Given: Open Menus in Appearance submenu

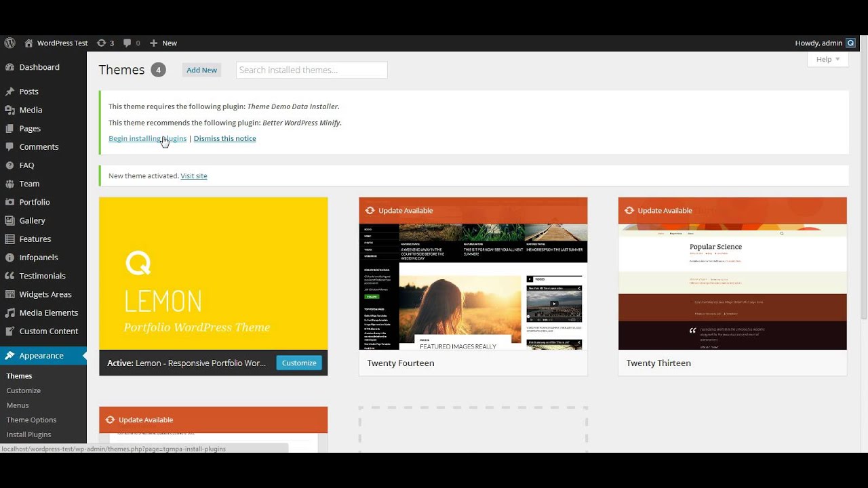Looking at the screenshot, I should (18, 405).
